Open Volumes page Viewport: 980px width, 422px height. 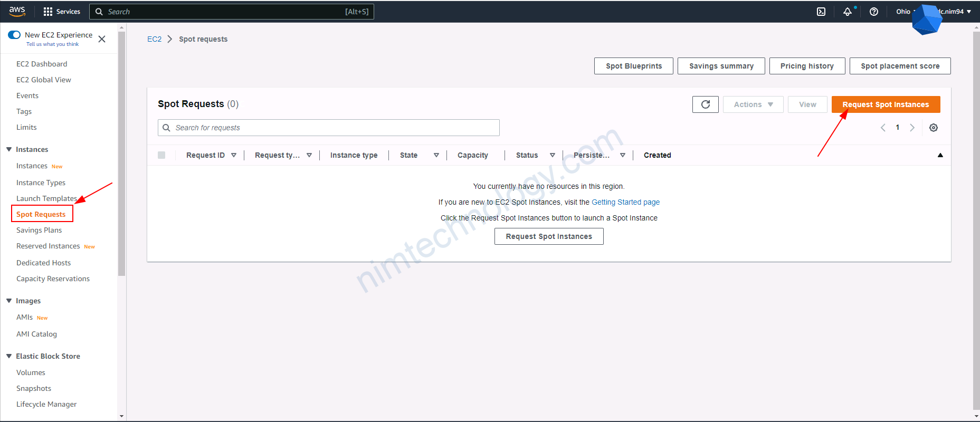[x=31, y=372]
